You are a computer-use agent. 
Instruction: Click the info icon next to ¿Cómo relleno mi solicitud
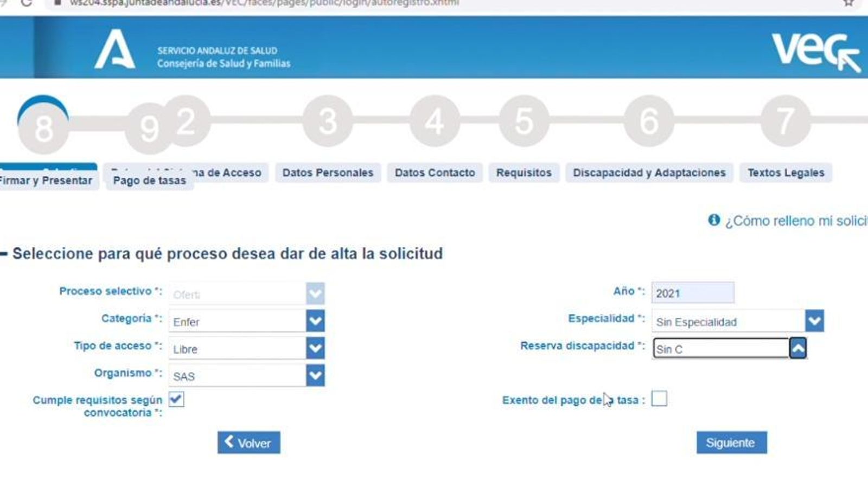(x=713, y=220)
